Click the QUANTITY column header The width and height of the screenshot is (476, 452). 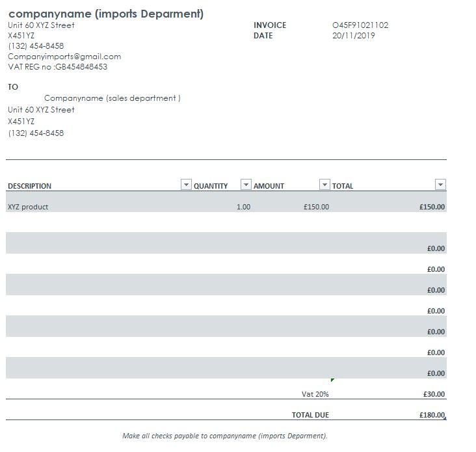tap(211, 186)
